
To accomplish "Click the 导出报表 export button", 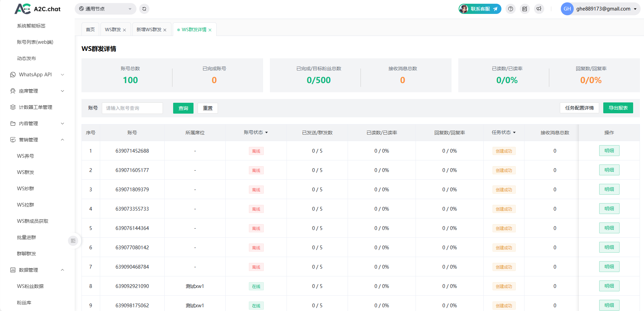I will pos(618,108).
